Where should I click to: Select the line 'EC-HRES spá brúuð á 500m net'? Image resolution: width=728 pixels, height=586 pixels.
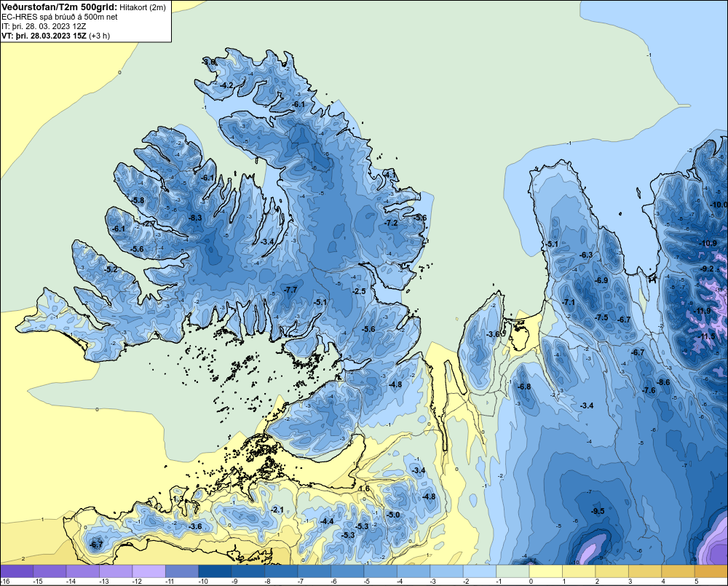[60, 17]
